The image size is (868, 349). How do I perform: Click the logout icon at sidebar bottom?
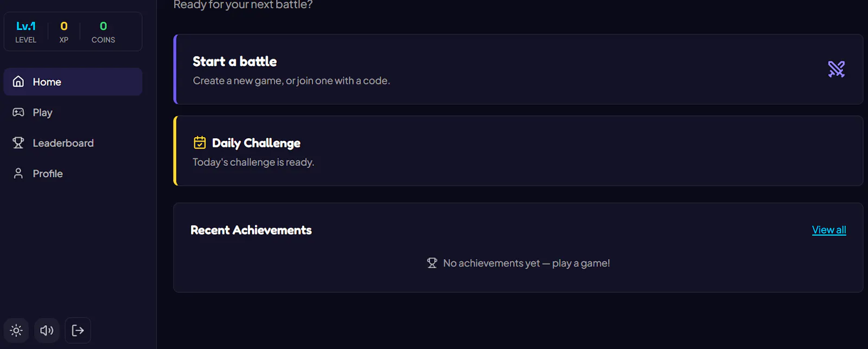[x=78, y=331]
